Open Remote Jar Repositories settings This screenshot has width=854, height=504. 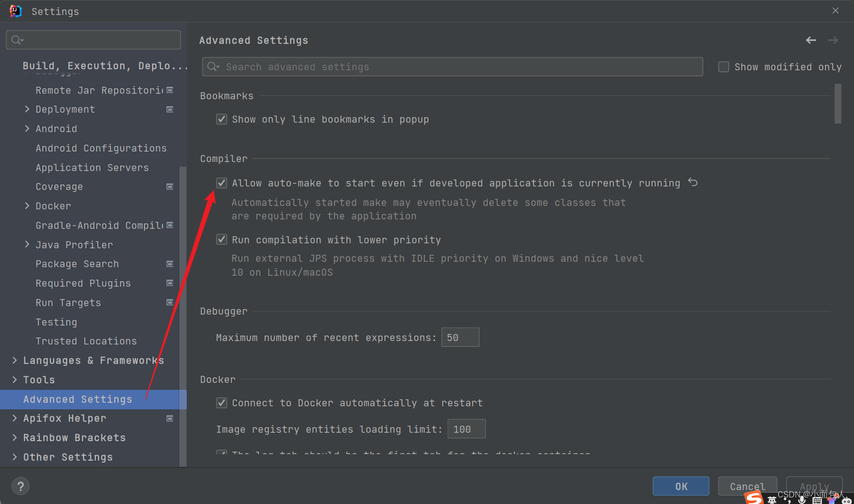point(100,90)
